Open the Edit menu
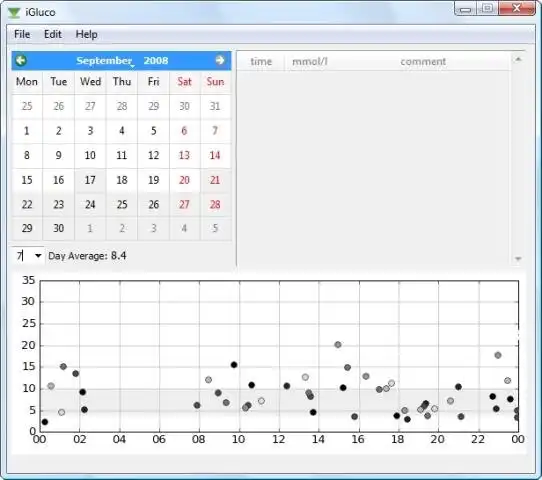This screenshot has width=542, height=480. [x=53, y=34]
